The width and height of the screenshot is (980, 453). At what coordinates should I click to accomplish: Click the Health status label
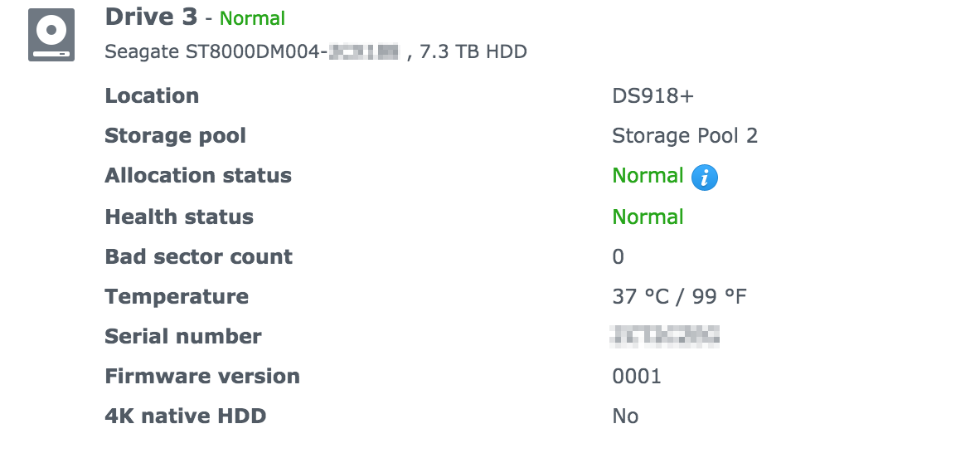[179, 217]
